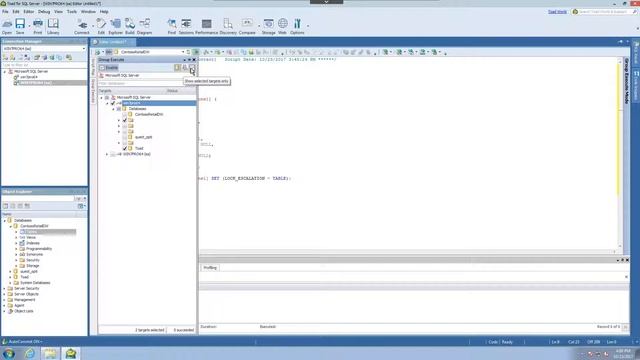This screenshot has width=640, height=360.
Task: Click Connection Manager filter list input
Action: pos(44,65)
